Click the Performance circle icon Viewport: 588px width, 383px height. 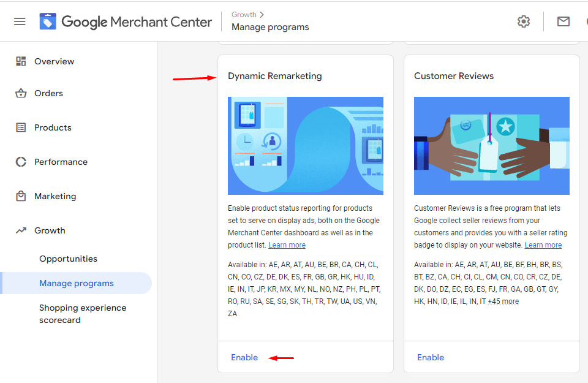point(21,162)
